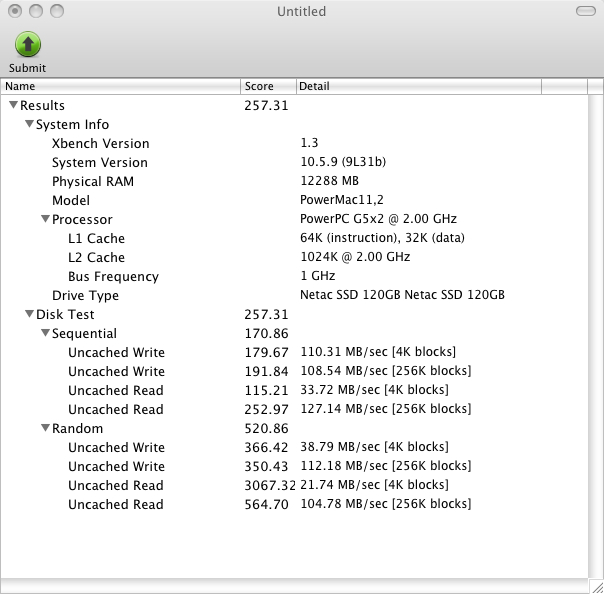
Task: Select the System Version row
Action: point(294,162)
